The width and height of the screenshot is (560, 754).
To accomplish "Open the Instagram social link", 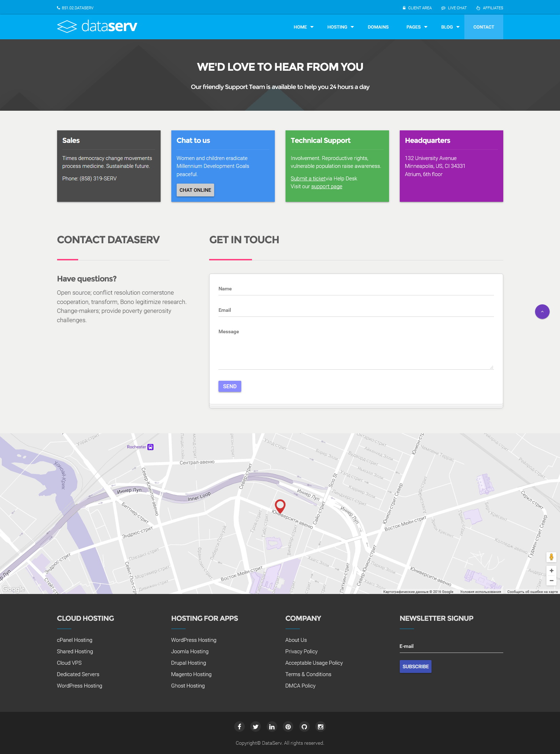I will [321, 726].
